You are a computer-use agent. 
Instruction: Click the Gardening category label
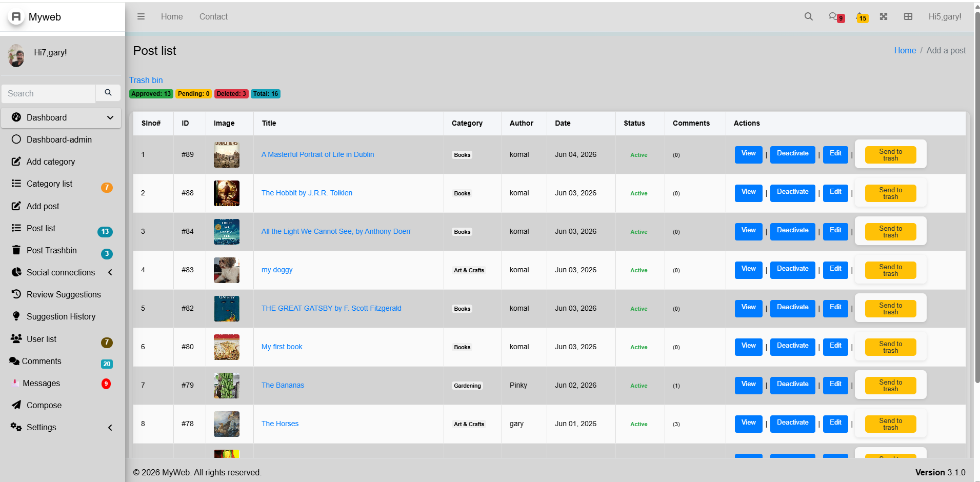click(467, 386)
